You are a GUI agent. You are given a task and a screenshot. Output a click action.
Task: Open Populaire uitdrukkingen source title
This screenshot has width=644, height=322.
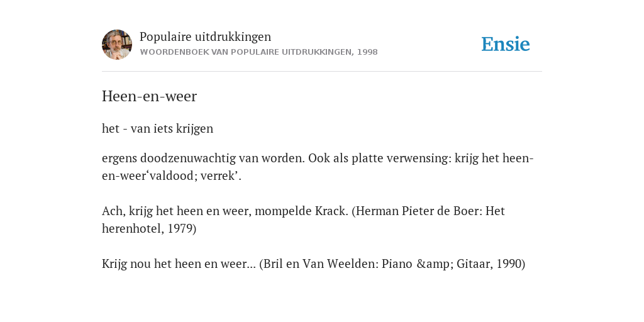[206, 36]
